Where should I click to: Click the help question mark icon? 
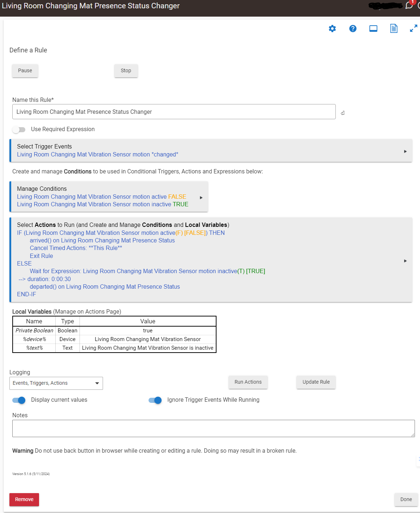(x=353, y=29)
